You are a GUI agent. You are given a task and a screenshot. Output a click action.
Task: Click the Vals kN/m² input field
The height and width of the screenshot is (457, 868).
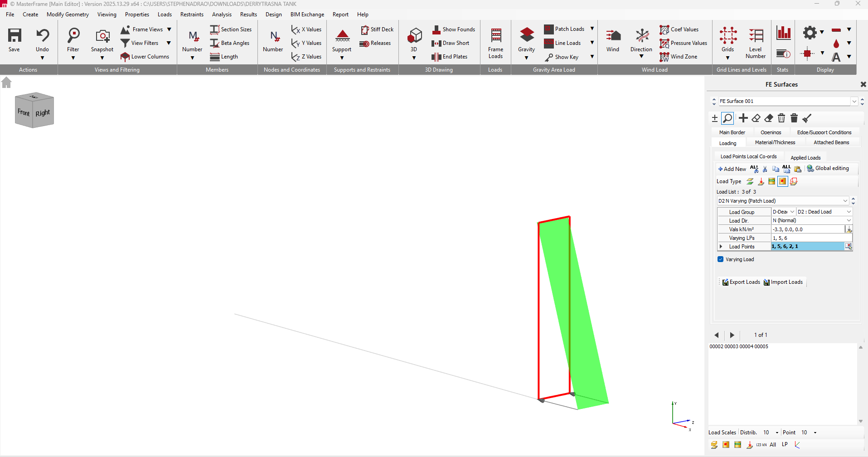click(x=807, y=229)
